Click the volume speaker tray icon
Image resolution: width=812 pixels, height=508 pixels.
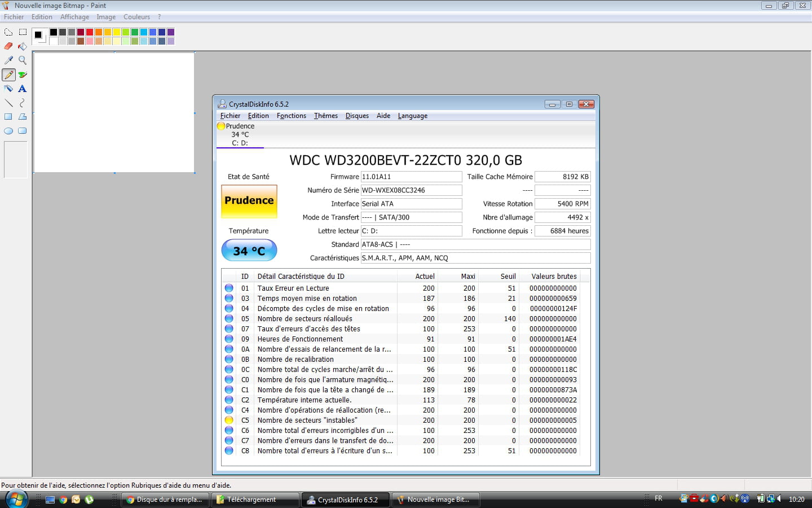click(x=779, y=499)
